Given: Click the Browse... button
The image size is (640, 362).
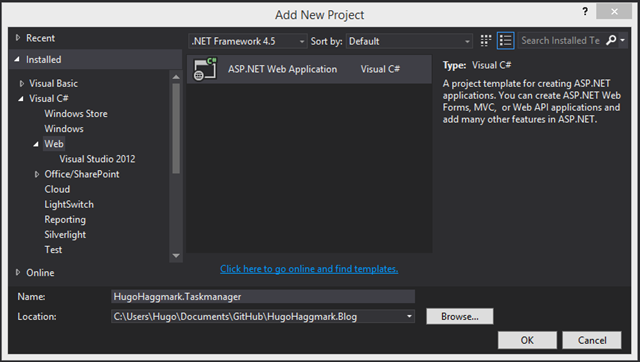Looking at the screenshot, I should [x=460, y=316].
